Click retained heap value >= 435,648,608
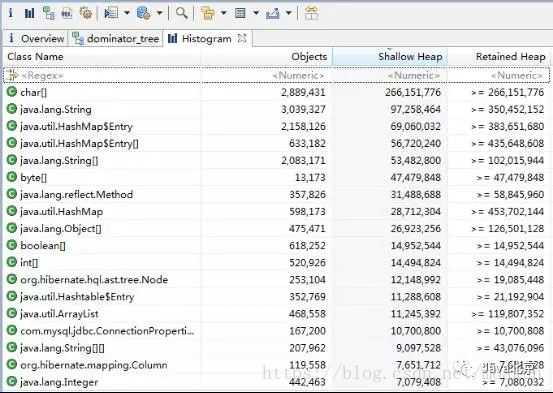Viewport: 553px width, 393px height. [508, 144]
